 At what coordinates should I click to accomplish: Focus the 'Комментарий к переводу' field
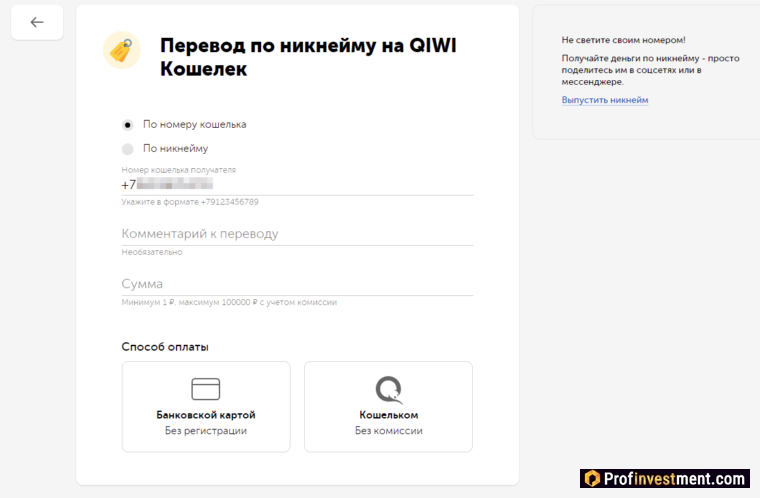point(297,234)
